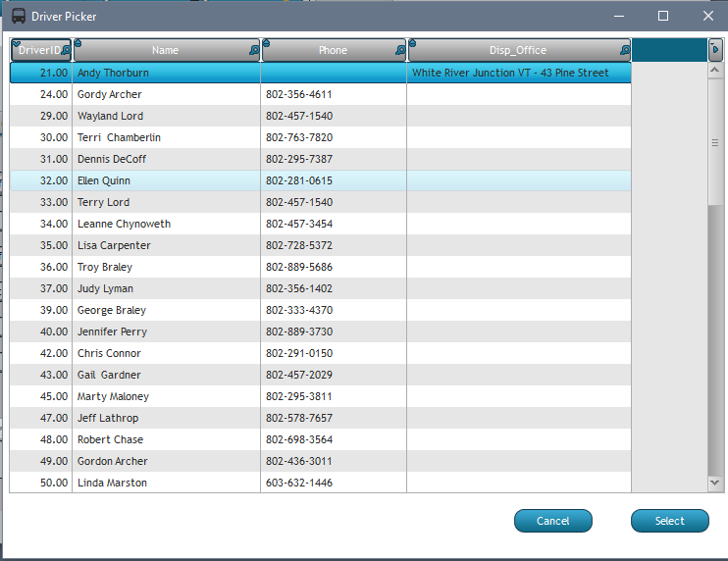
Task: Click filter dot icon on Phone header
Action: coord(267,43)
